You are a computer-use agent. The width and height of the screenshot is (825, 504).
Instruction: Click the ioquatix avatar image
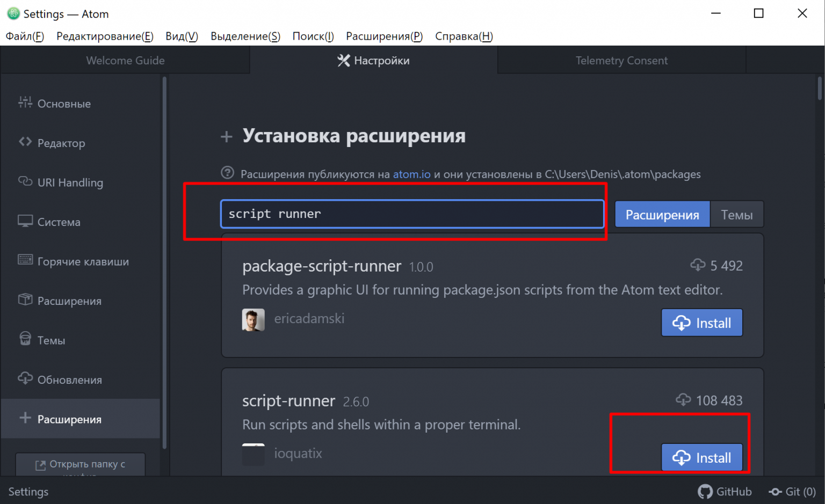pyautogui.click(x=254, y=455)
